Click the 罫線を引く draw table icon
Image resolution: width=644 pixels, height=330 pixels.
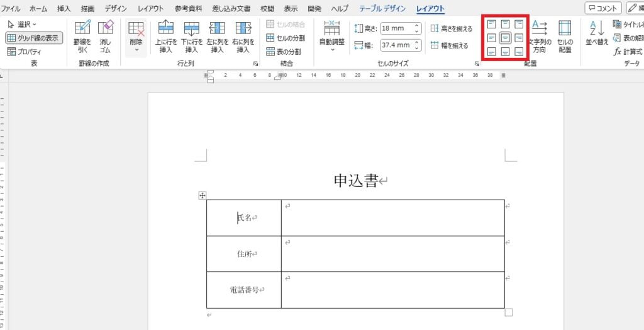82,36
